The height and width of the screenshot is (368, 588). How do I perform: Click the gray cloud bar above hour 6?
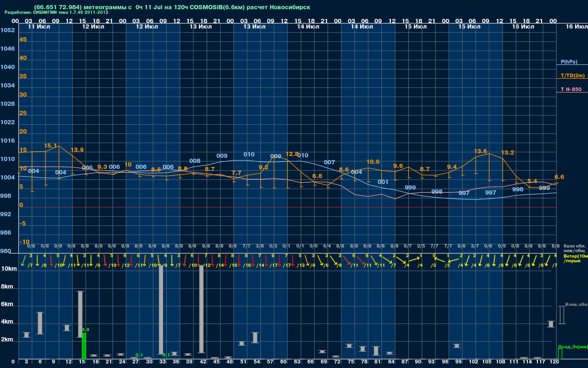click(40, 323)
